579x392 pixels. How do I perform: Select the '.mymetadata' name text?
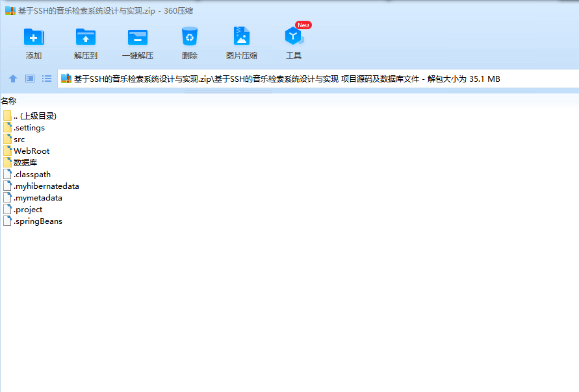tap(38, 198)
